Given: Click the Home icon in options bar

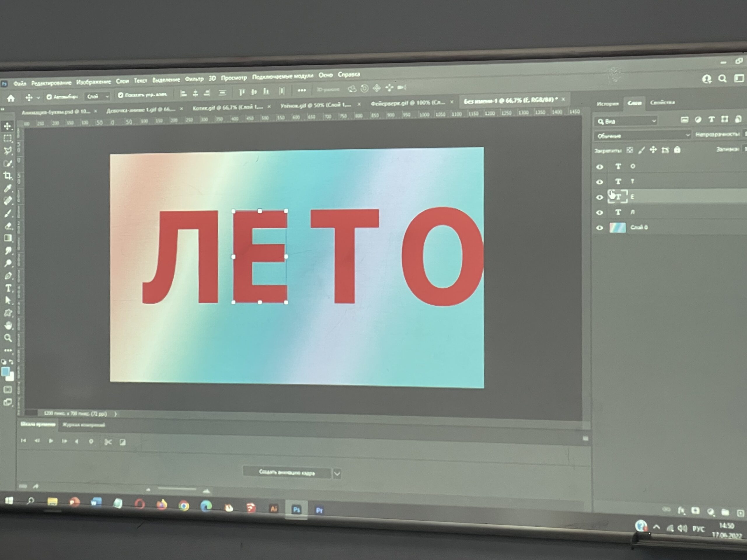Looking at the screenshot, I should click(11, 98).
